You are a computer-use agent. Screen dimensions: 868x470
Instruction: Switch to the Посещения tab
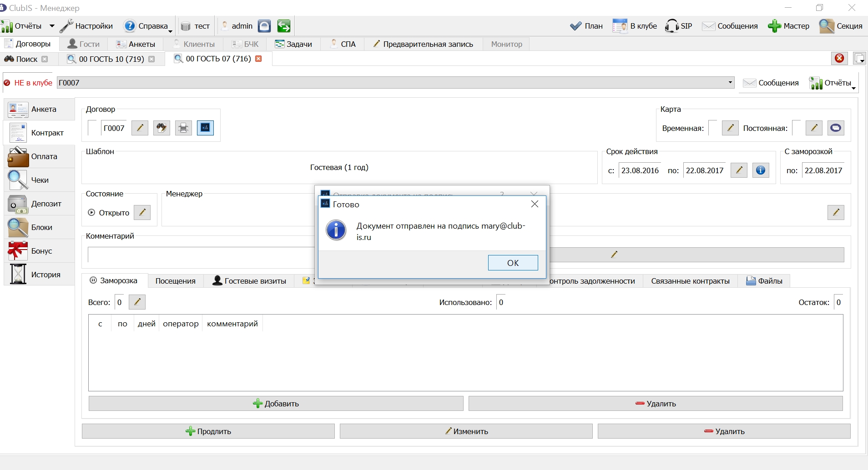pos(175,281)
